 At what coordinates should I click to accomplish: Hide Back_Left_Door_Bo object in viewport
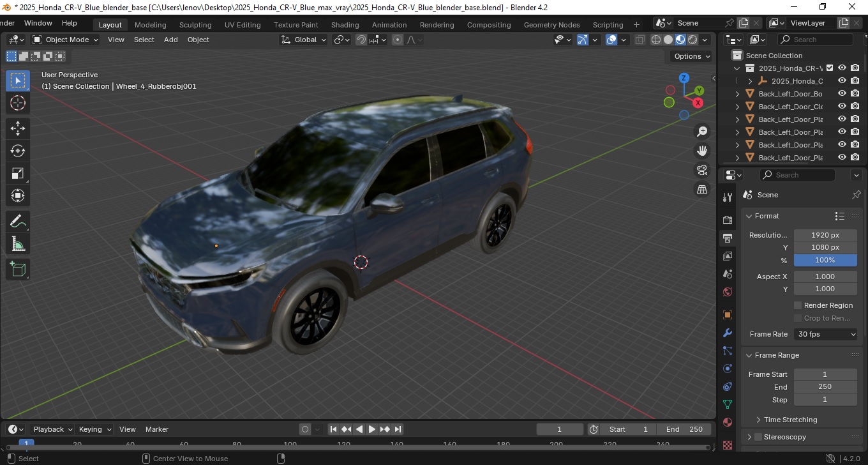[842, 94]
